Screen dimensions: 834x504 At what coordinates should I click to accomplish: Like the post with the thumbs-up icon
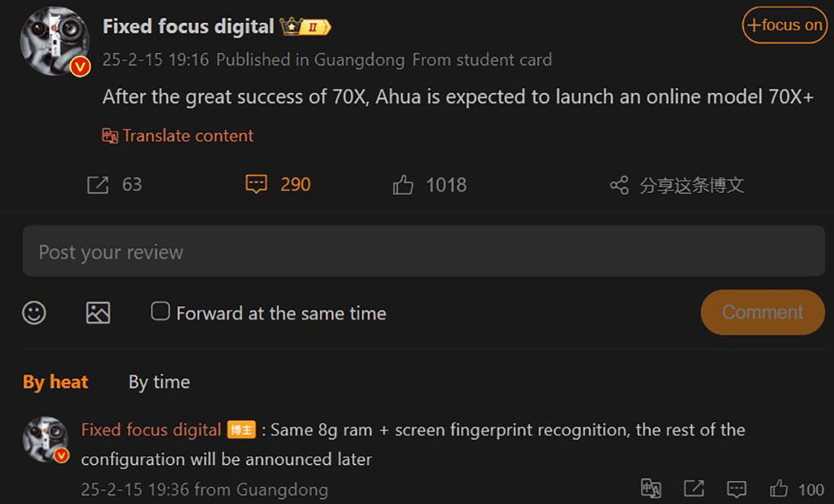403,186
